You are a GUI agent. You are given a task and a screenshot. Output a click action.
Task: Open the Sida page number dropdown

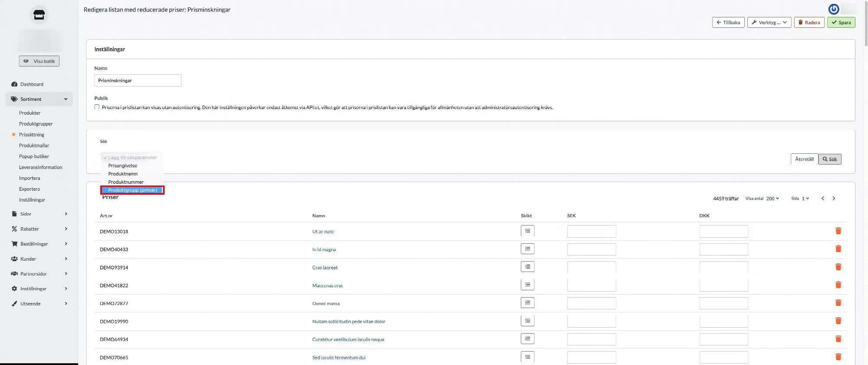(805, 199)
